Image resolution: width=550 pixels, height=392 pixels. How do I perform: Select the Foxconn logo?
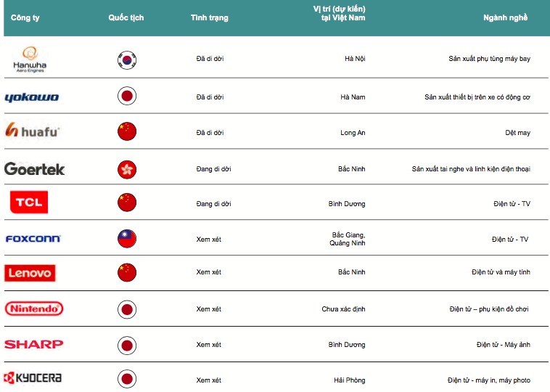click(x=33, y=239)
